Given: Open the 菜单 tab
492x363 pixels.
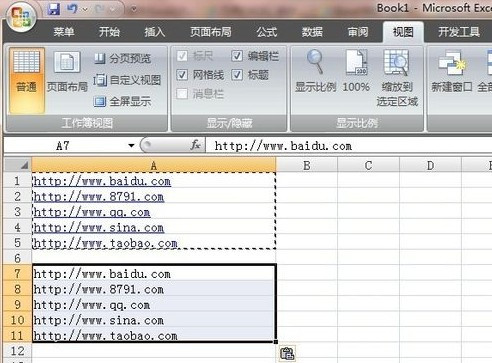Looking at the screenshot, I should [64, 32].
